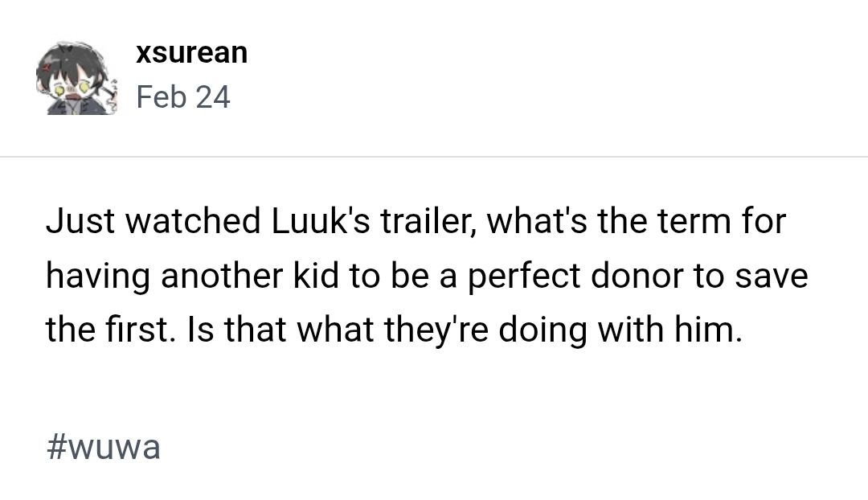Click the word "Just" starting the post
Viewport: 868px width, 500px height.
coord(72,221)
